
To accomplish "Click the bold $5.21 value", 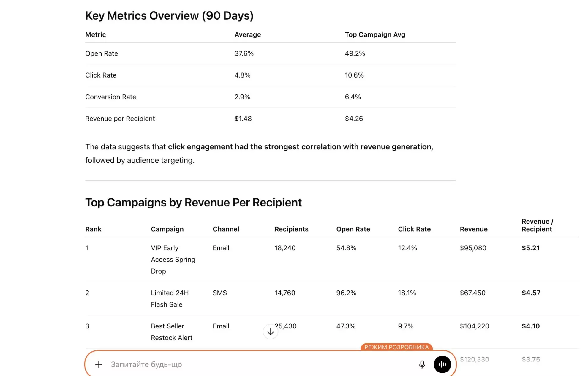I will coord(531,248).
